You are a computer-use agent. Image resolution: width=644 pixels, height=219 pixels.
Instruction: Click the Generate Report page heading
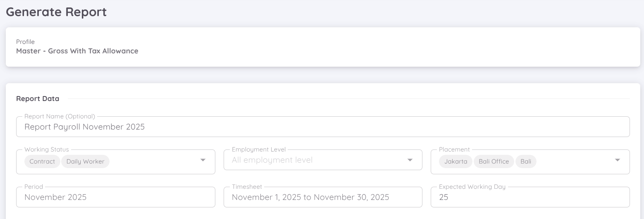pyautogui.click(x=56, y=12)
